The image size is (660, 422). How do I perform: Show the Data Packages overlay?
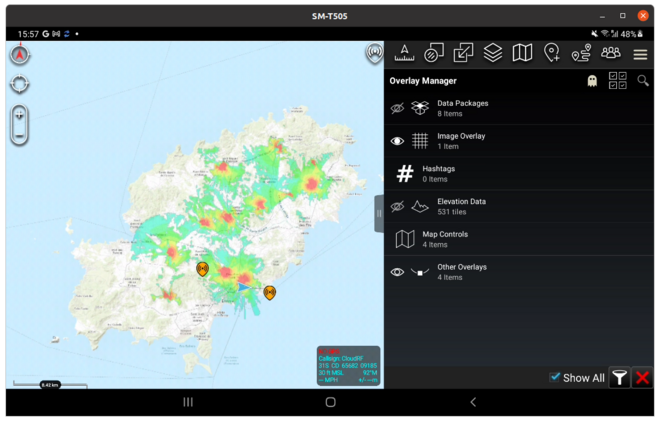(397, 108)
